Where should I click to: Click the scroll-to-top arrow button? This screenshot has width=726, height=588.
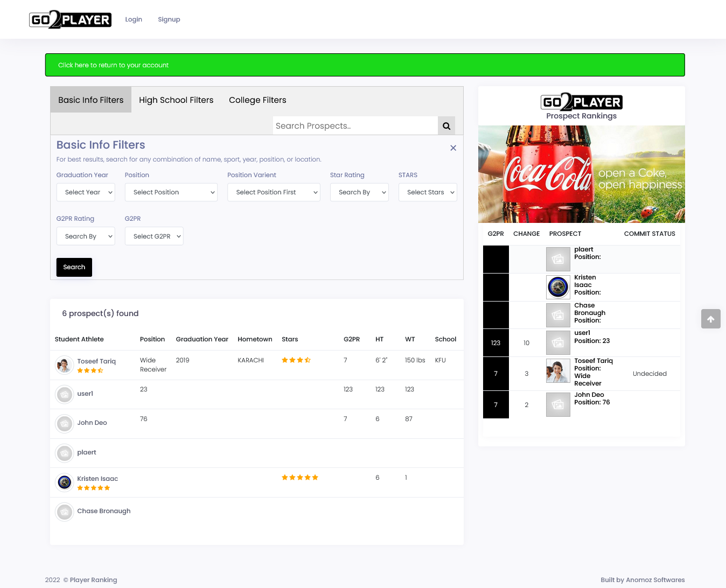click(x=710, y=319)
